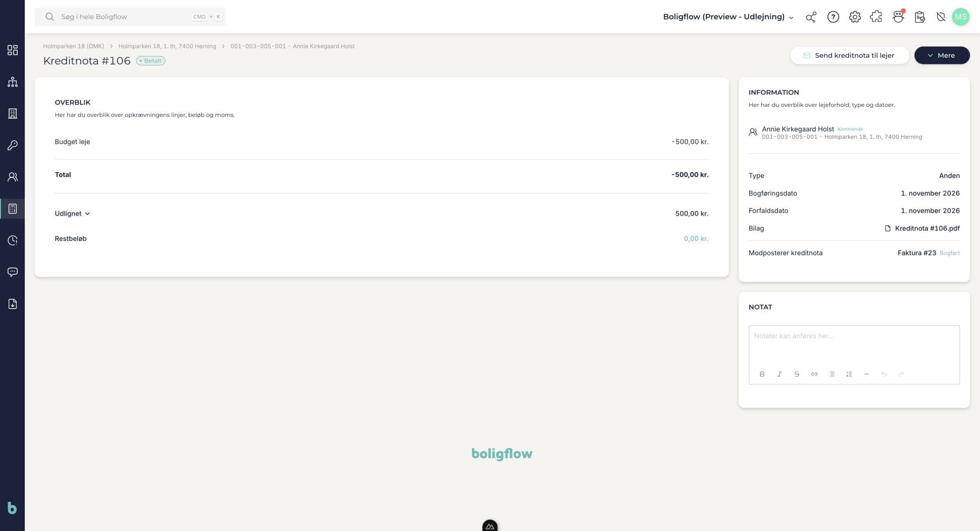Image resolution: width=980 pixels, height=531 pixels.
Task: Open the puzzle piece integrations icon
Action: point(876,17)
